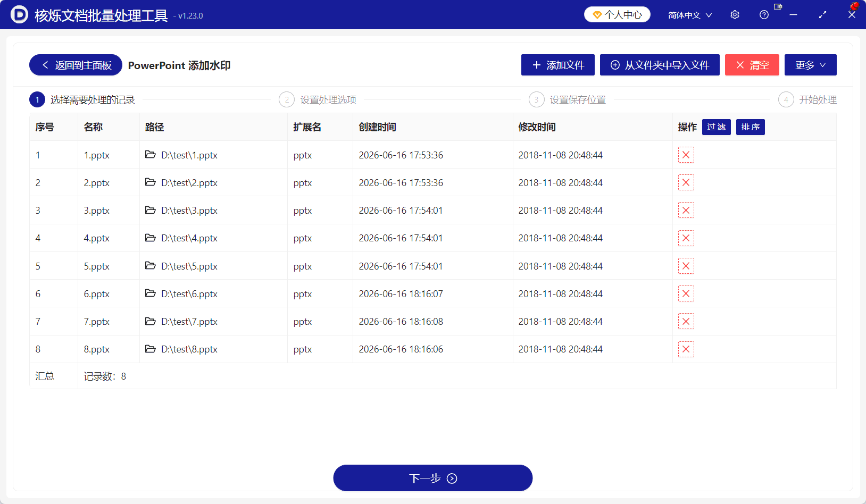Remove the 1.pptx row with its red X
The width and height of the screenshot is (866, 504).
686,155
